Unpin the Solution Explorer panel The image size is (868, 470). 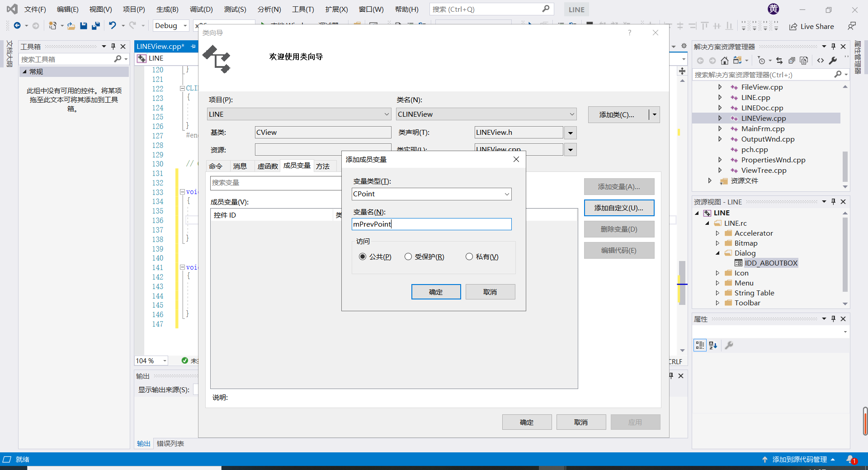(833, 46)
